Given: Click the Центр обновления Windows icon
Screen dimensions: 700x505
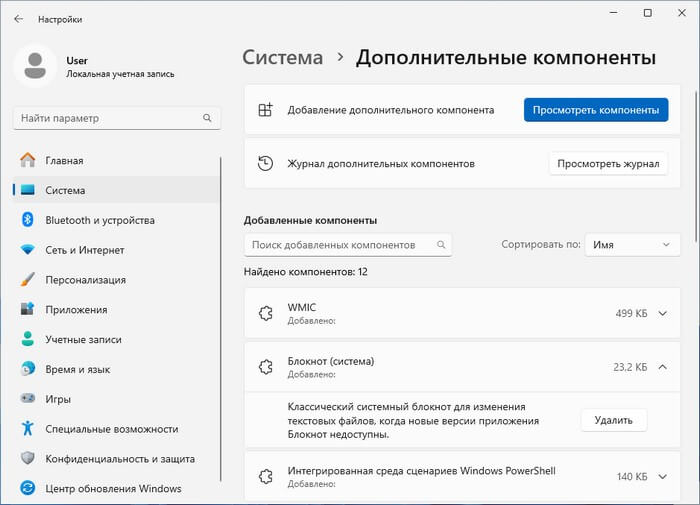Looking at the screenshot, I should (x=27, y=489).
